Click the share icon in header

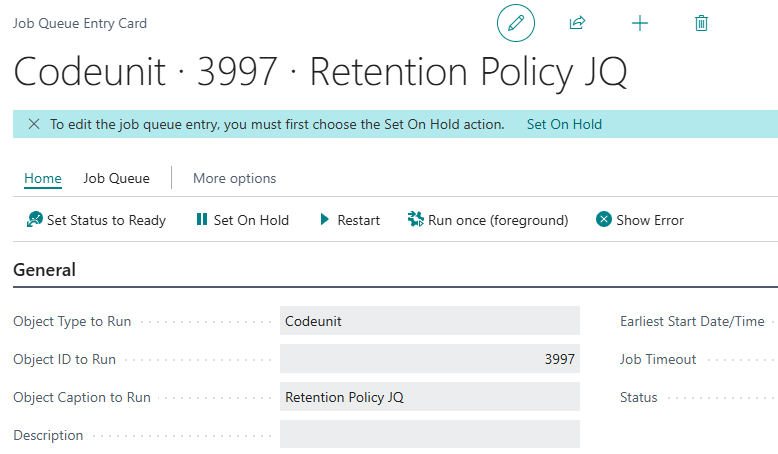pos(577,23)
